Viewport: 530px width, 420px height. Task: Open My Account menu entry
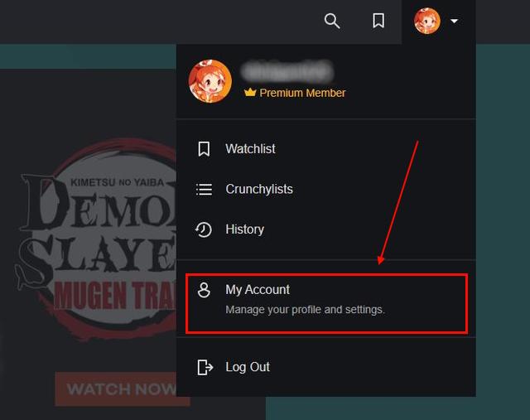tap(327, 303)
